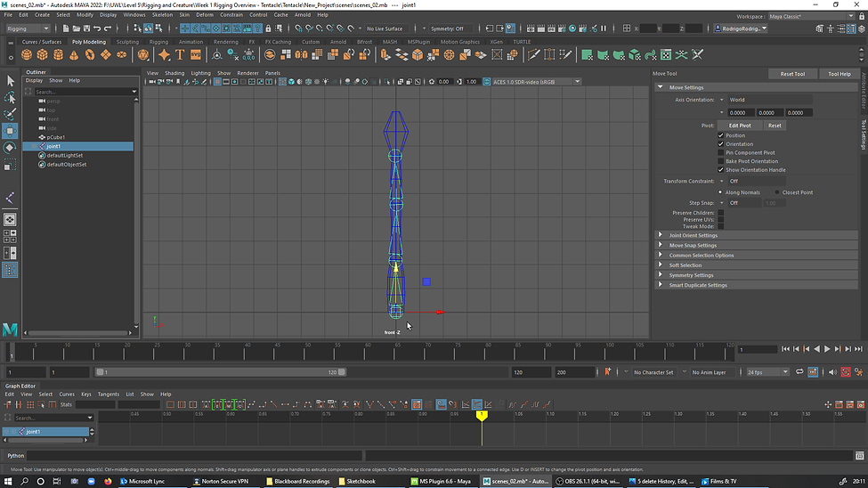
Task: Enable Preserve Children checkbox
Action: [721, 213]
